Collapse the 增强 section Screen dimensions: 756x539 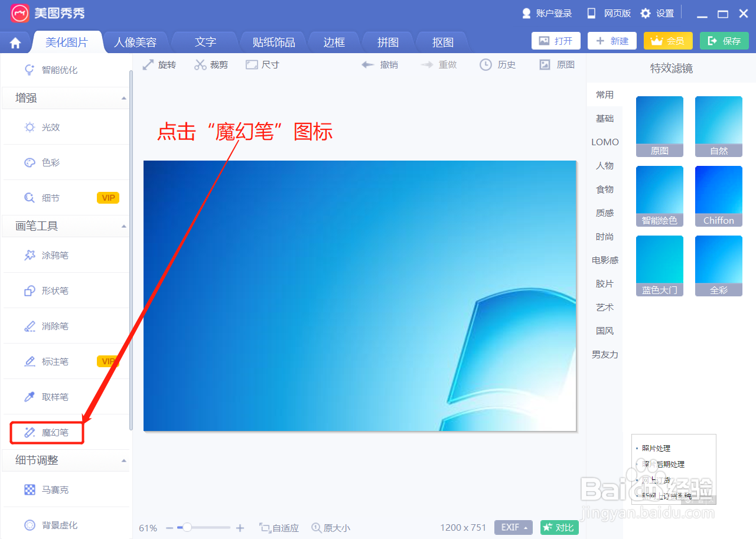coord(124,98)
